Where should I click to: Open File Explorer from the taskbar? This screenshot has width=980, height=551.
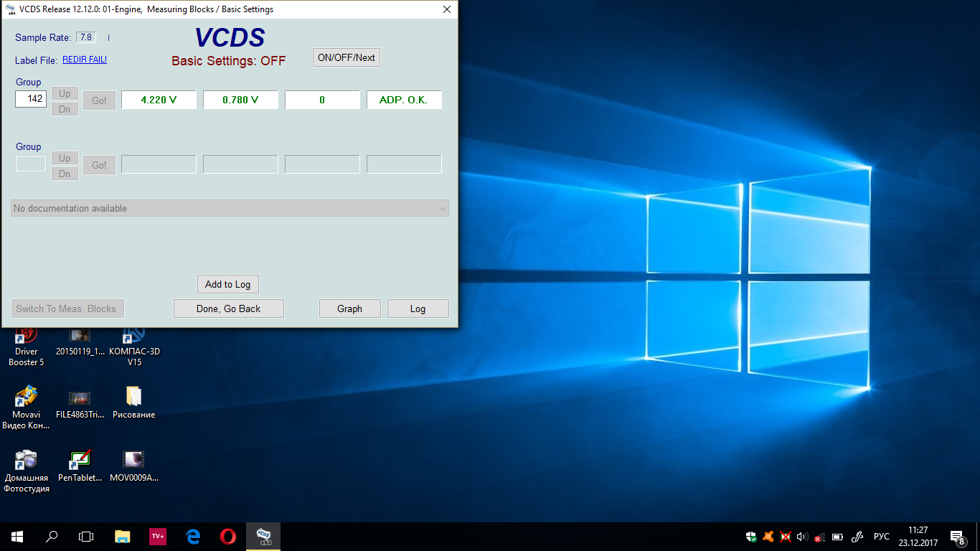123,536
